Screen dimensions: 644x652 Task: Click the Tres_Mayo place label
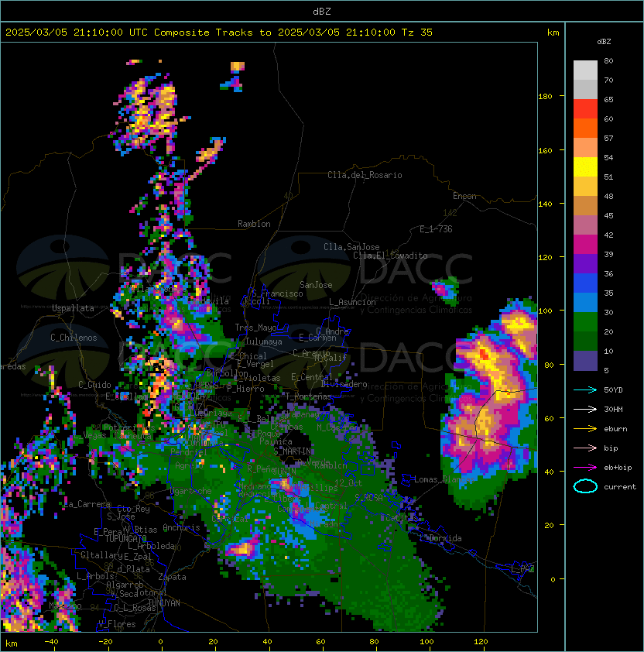pyautogui.click(x=255, y=328)
